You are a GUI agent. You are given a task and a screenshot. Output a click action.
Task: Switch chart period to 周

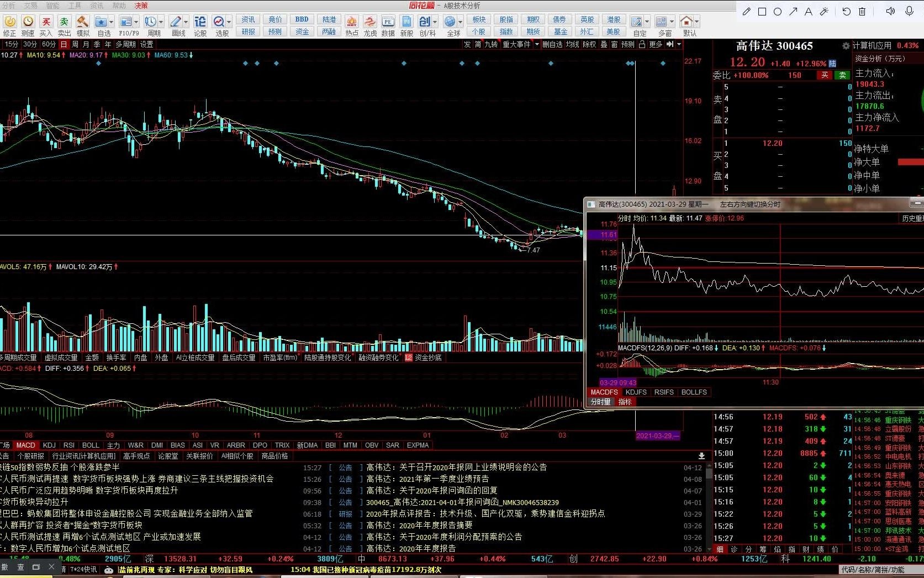75,44
